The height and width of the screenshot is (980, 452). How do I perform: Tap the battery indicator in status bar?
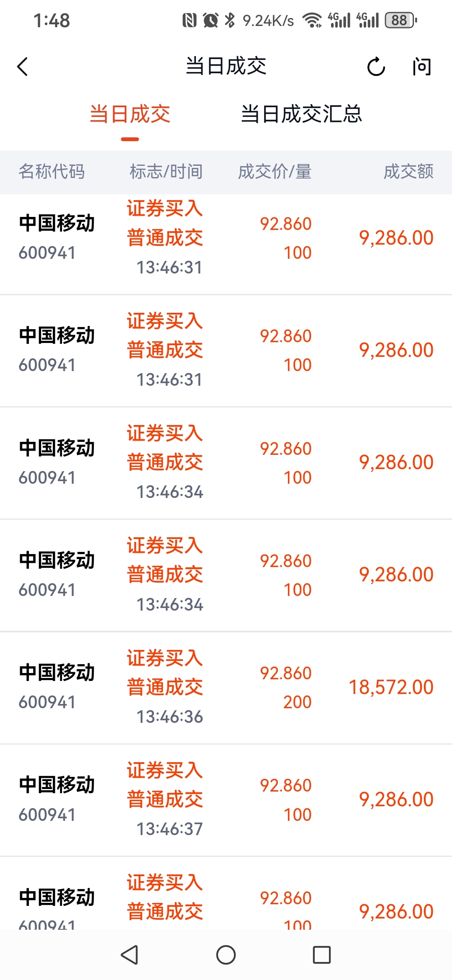401,20
